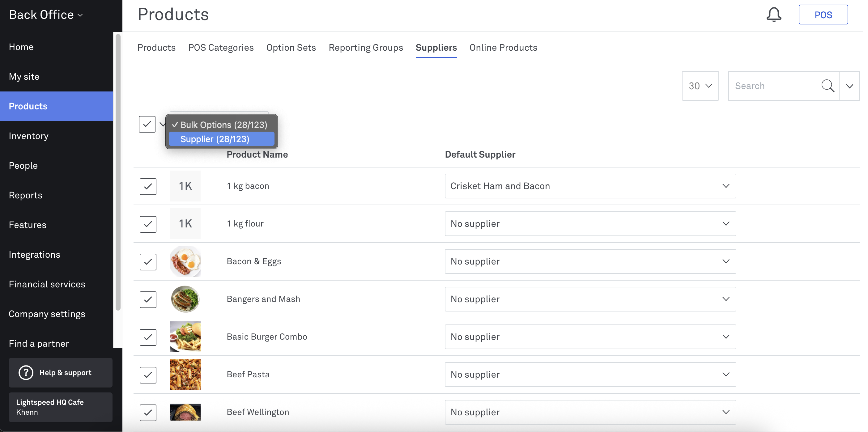This screenshot has height=432, width=868.
Task: Uncheck the 1 kg bacon row checkbox
Action: pos(148,186)
